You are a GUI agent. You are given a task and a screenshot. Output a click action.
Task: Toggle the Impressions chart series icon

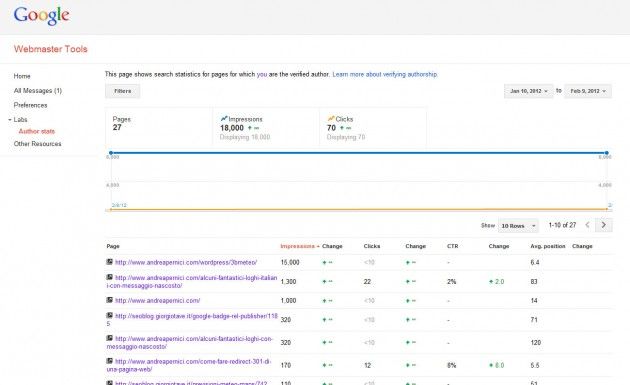pyautogui.click(x=224, y=119)
